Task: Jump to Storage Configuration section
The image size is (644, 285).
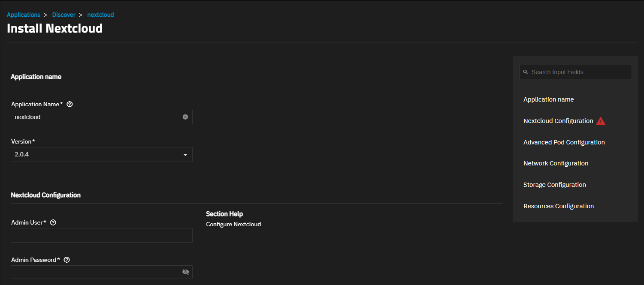Action: tap(554, 185)
